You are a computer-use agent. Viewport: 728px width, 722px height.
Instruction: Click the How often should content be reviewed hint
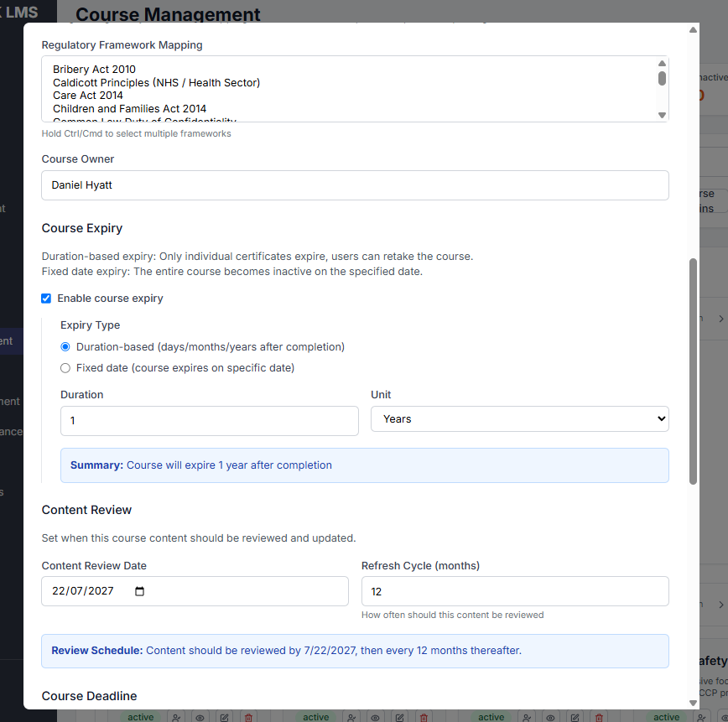click(452, 615)
